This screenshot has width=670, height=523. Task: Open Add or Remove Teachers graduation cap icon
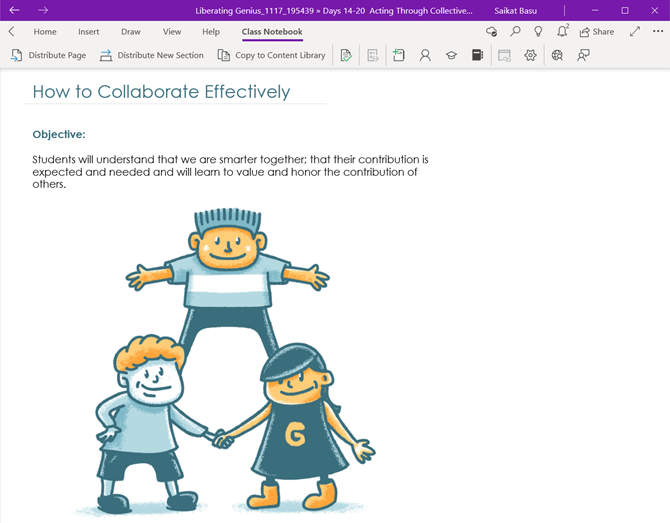pos(451,55)
